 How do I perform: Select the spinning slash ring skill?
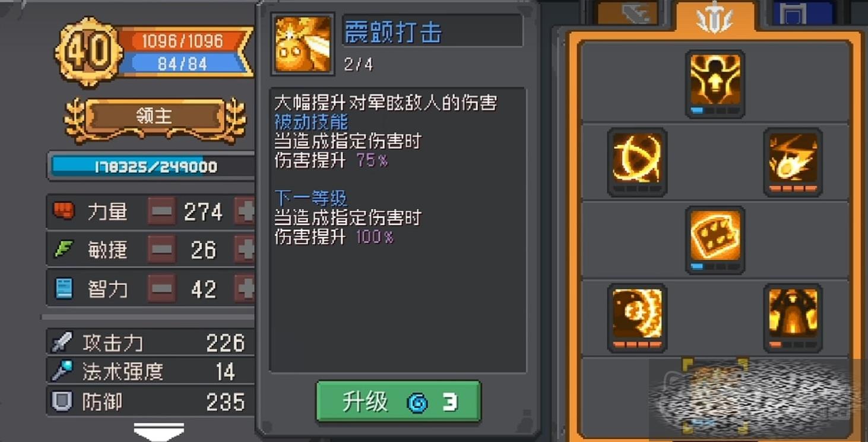coord(637,161)
